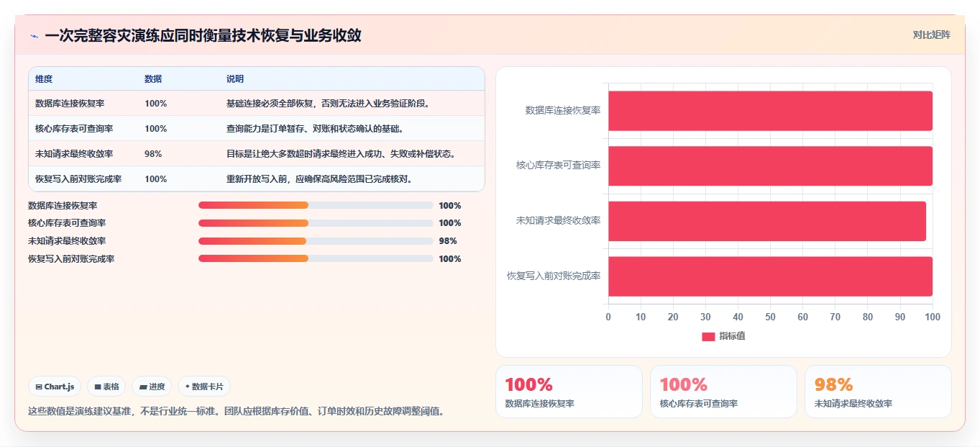Click description 基础连接必须全部恢复
980x447 pixels.
tap(328, 103)
